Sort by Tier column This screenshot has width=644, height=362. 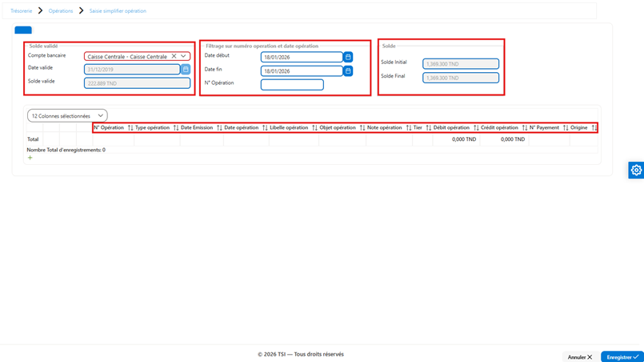pyautogui.click(x=428, y=127)
